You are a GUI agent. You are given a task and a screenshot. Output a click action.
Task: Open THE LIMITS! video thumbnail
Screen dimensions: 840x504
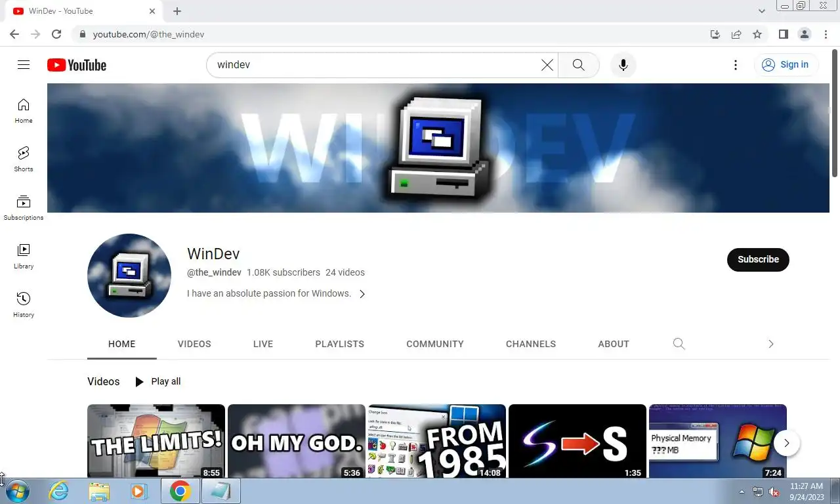(156, 441)
